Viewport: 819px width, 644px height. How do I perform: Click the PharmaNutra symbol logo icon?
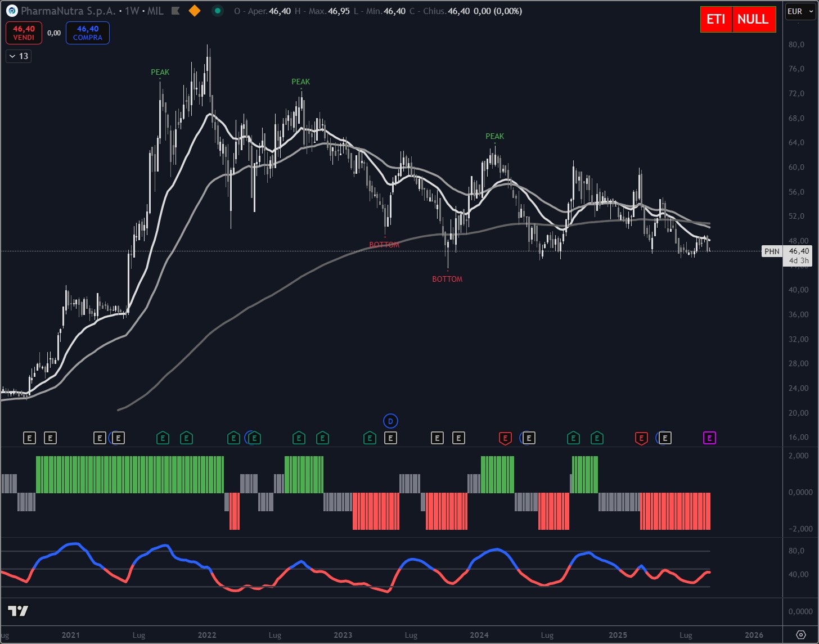coord(12,11)
